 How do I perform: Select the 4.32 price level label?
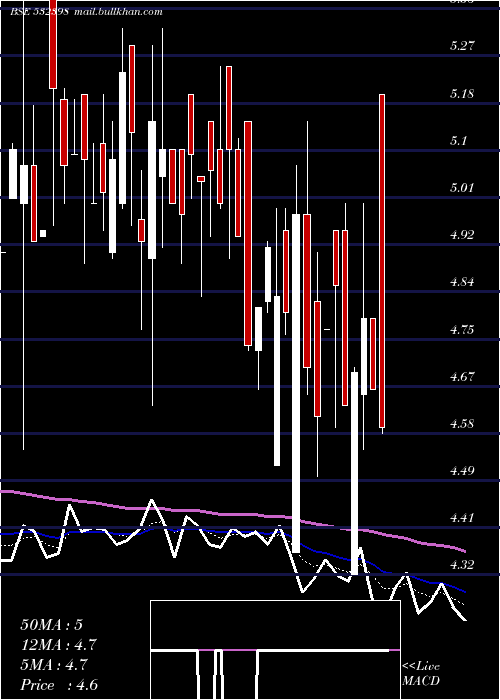(x=462, y=565)
